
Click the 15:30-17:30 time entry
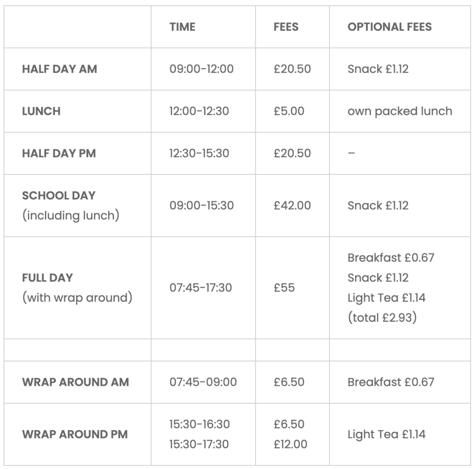(199, 444)
